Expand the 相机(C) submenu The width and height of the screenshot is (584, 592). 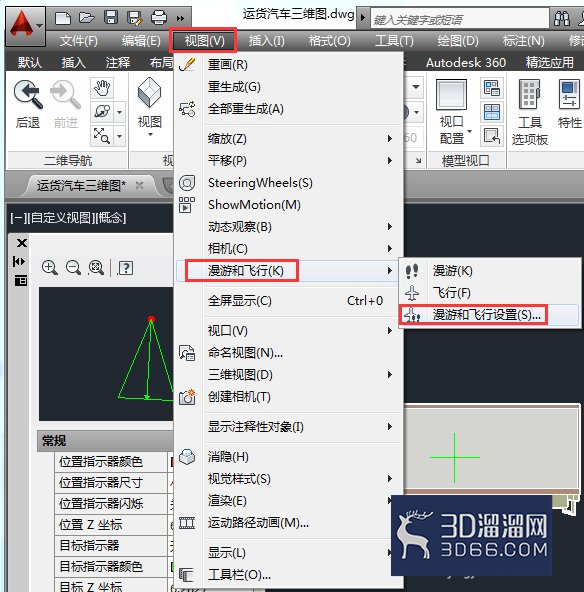(288, 248)
